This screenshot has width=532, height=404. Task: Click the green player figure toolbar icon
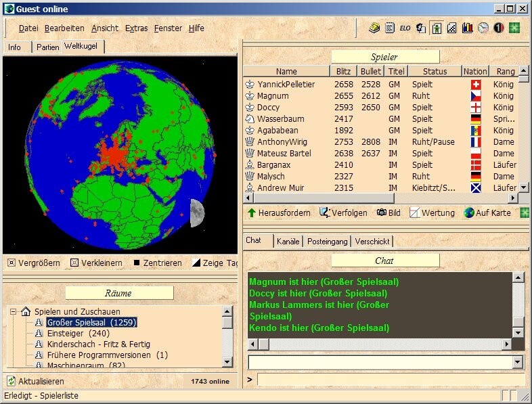[436, 28]
